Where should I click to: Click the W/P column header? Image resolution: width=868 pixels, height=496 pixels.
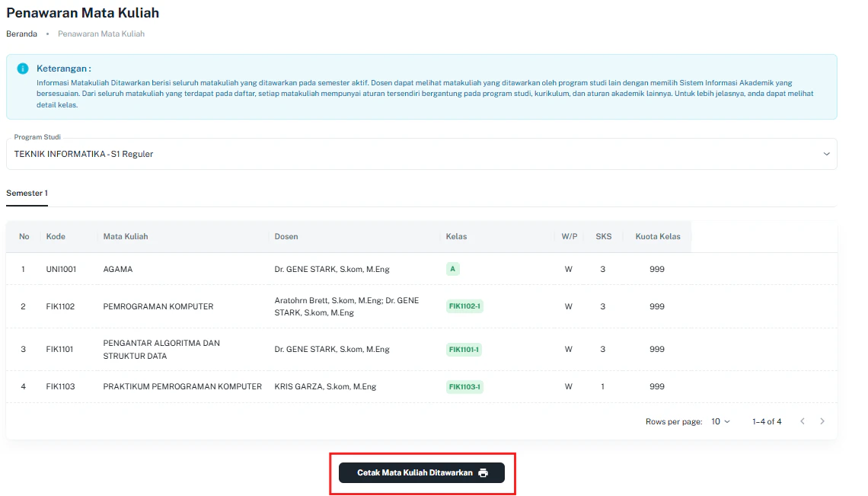point(569,237)
